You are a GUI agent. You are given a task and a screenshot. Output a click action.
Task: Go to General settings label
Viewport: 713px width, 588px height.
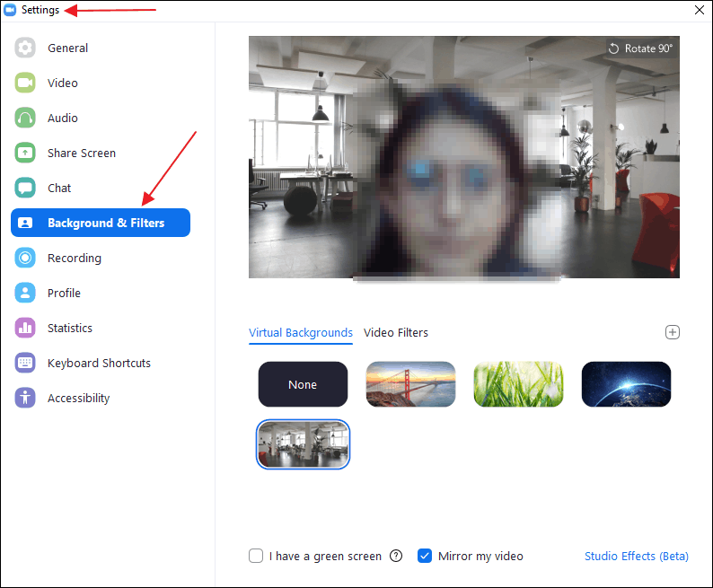[x=67, y=48]
